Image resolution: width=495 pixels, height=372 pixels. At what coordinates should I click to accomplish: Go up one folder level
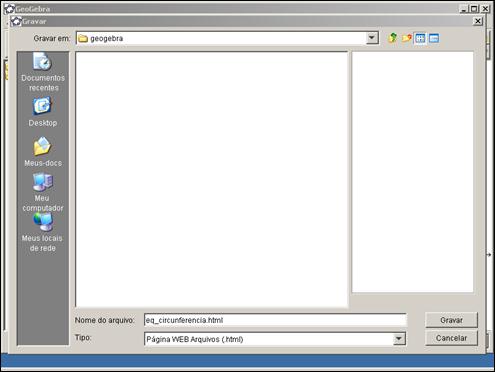393,38
